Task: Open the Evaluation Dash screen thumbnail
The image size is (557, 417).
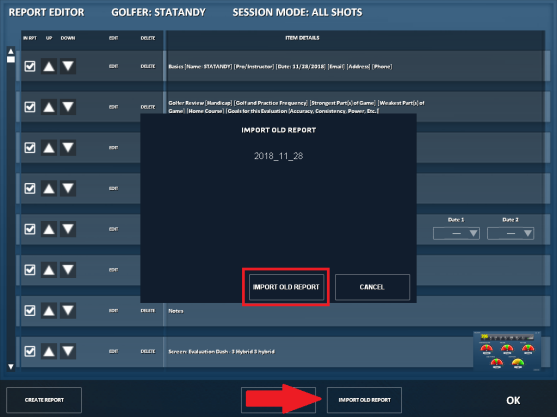Action: (x=507, y=351)
